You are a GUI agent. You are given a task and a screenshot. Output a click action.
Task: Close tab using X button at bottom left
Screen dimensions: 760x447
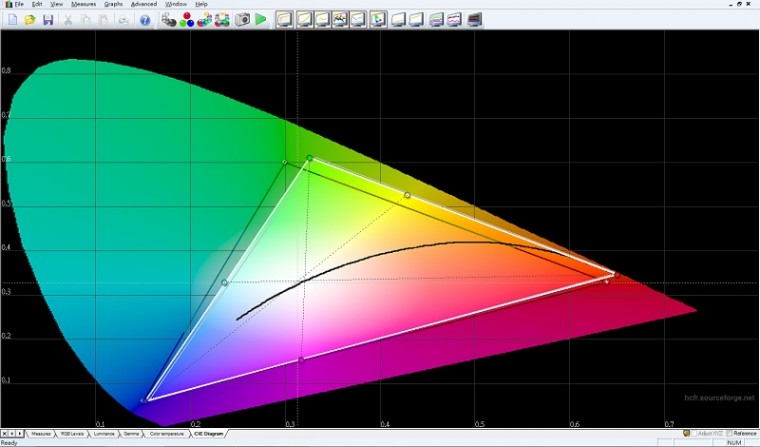click(x=4, y=433)
